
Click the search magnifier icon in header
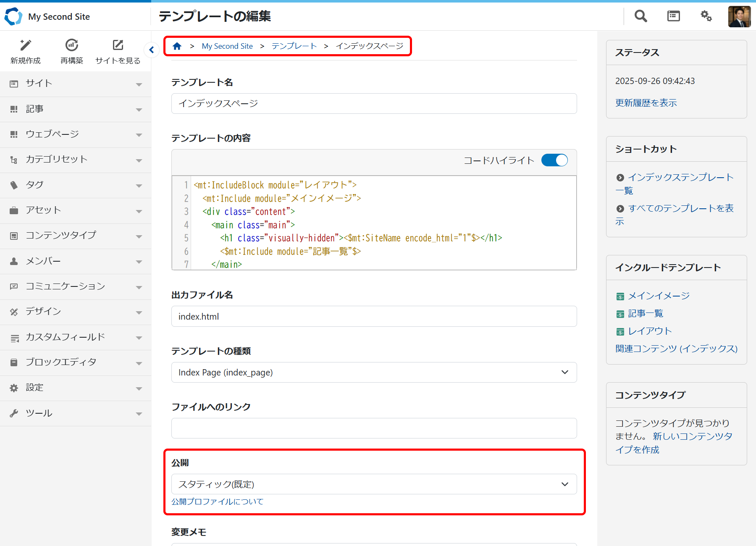pyautogui.click(x=640, y=16)
